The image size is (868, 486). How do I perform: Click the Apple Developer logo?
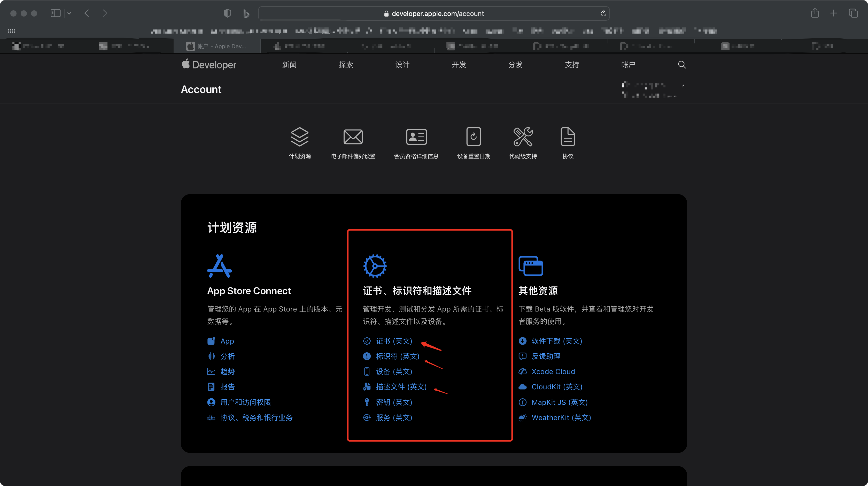(x=209, y=64)
